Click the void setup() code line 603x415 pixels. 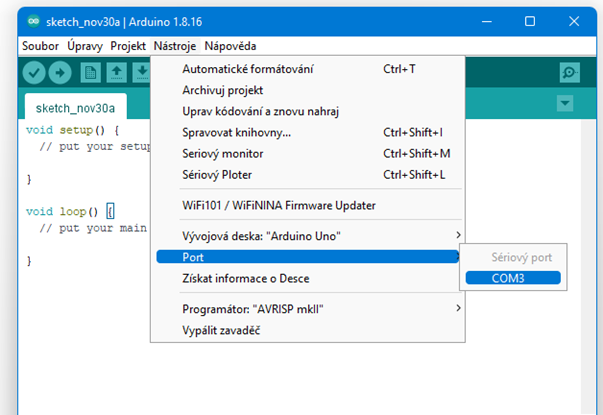coord(73,130)
